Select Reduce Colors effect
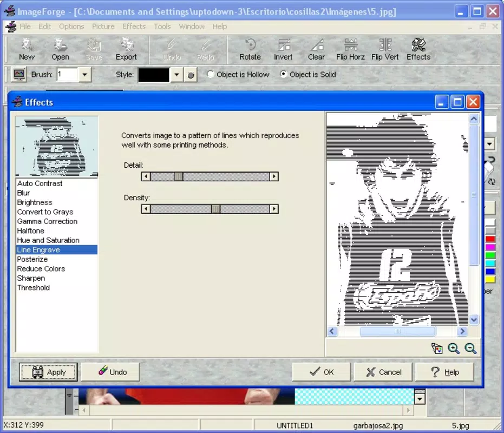The image size is (504, 433). coord(56,269)
